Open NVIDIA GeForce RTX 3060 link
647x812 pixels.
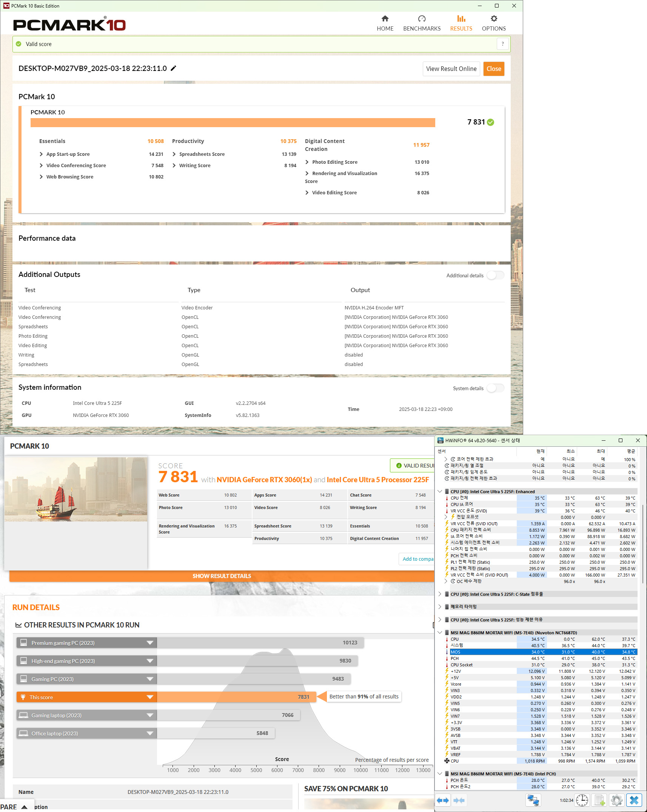pyautogui.click(x=264, y=480)
